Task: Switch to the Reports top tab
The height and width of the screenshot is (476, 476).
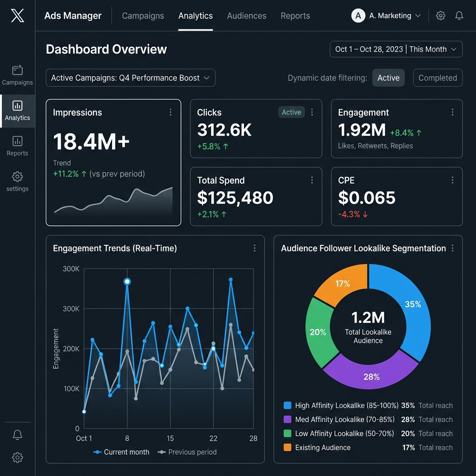Action: click(x=295, y=16)
